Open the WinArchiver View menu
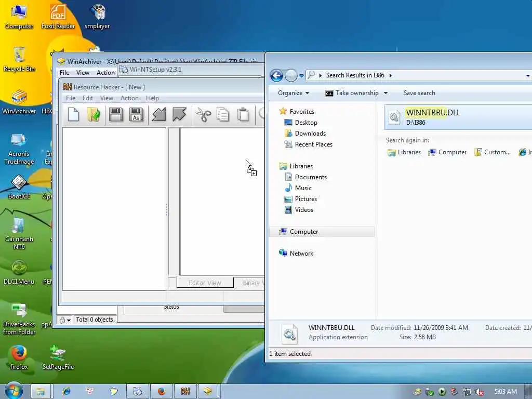532x399 pixels. 83,73
